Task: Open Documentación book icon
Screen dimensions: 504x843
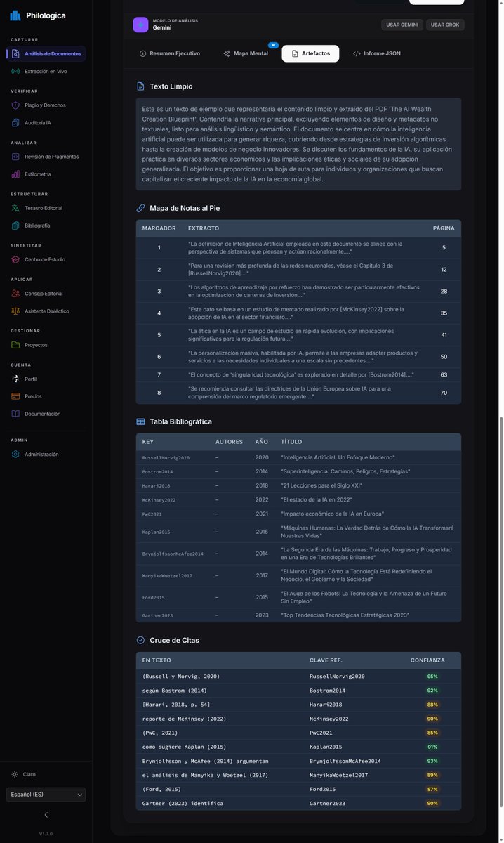Action: (16, 414)
